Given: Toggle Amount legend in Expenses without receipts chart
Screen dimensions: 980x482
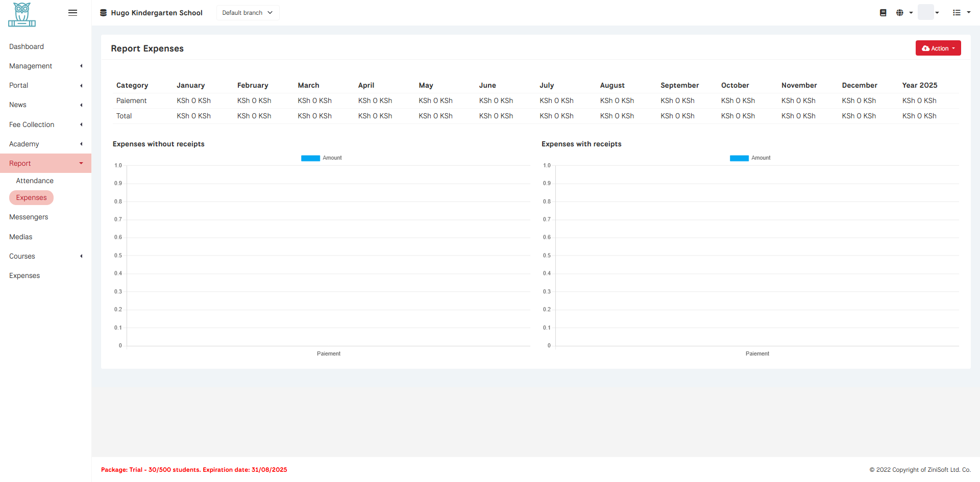Looking at the screenshot, I should [322, 158].
